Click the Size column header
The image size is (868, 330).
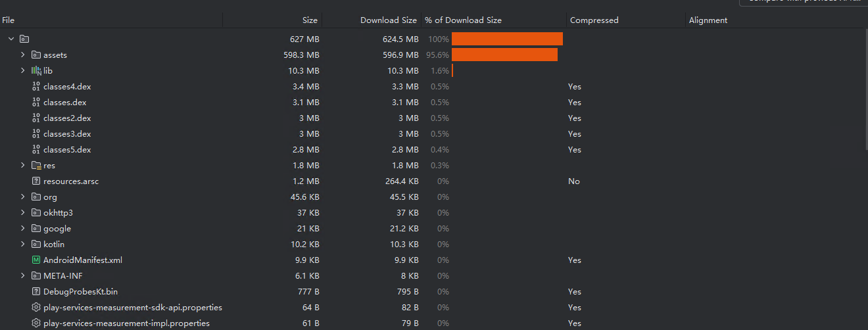point(310,20)
